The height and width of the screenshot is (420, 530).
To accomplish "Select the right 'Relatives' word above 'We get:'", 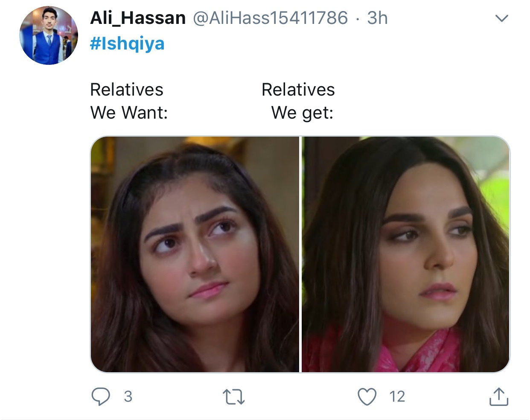I will 298,90.
